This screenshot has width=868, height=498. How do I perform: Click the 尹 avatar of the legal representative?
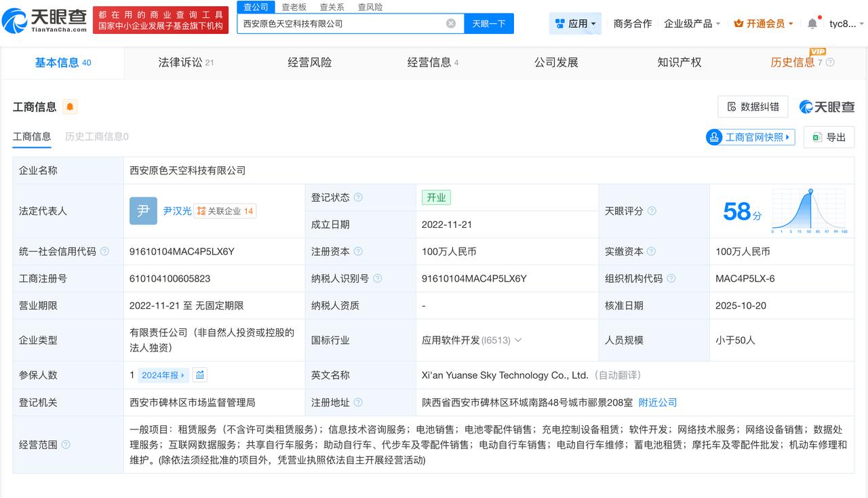tap(143, 211)
